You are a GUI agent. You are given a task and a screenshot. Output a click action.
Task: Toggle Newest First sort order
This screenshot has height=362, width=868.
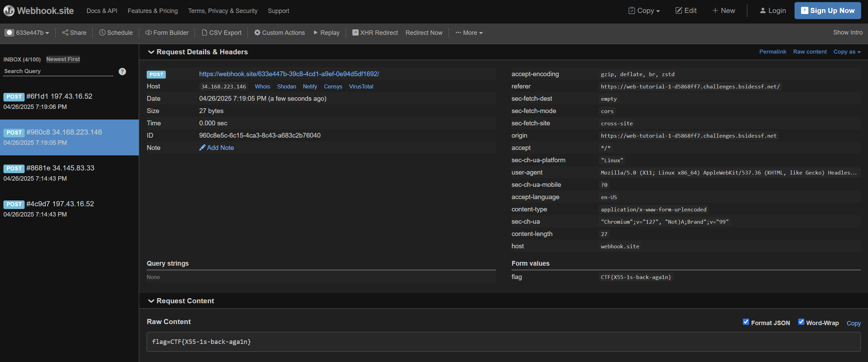coord(63,59)
